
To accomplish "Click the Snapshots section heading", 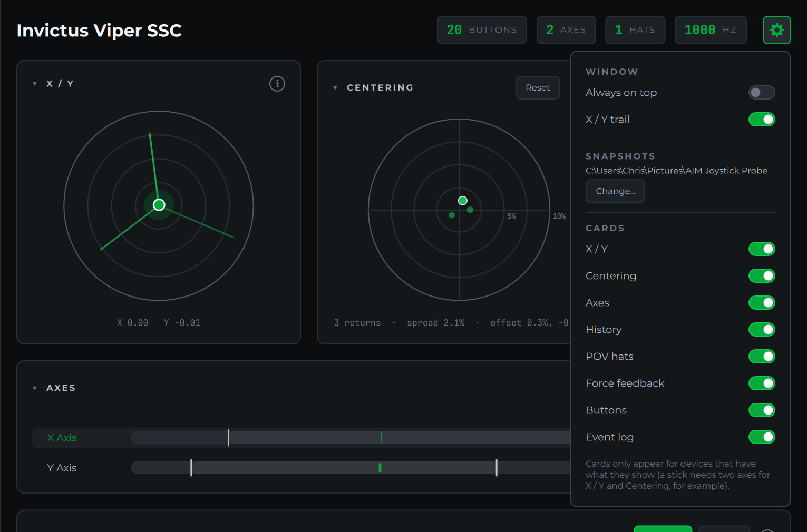I will pyautogui.click(x=620, y=156).
